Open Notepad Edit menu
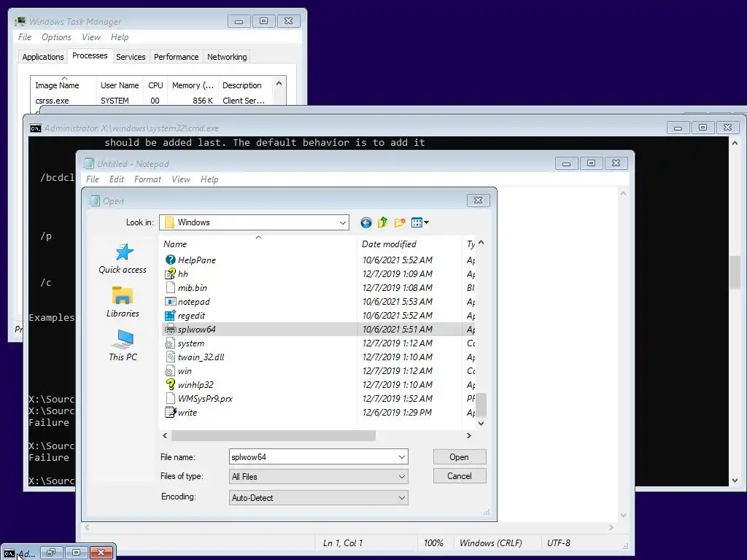Image resolution: width=747 pixels, height=560 pixels. tap(116, 179)
